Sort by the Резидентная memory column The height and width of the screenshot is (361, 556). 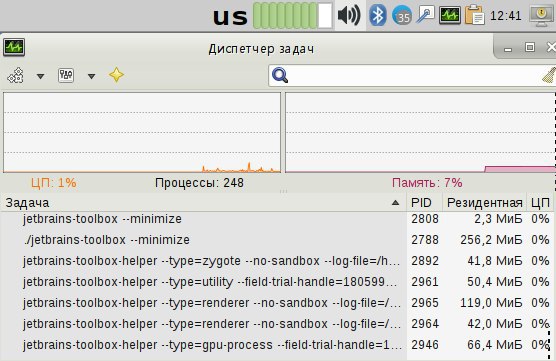[x=484, y=203]
